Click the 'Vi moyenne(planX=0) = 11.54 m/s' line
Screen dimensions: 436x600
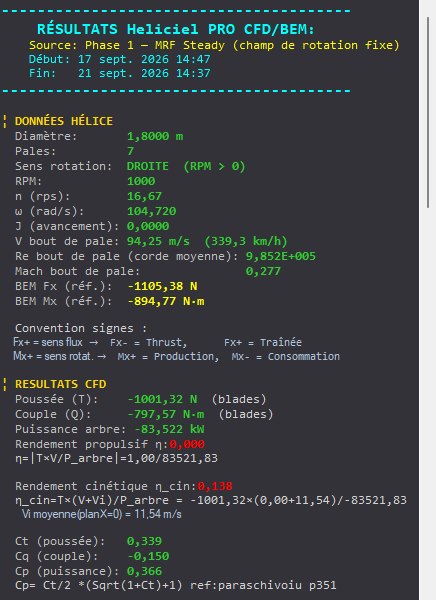[x=101, y=514]
